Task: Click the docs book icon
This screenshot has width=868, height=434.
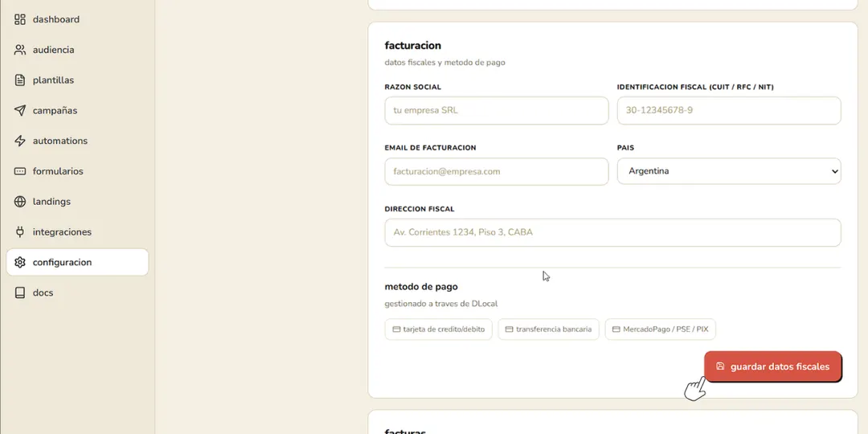Action: pos(20,293)
